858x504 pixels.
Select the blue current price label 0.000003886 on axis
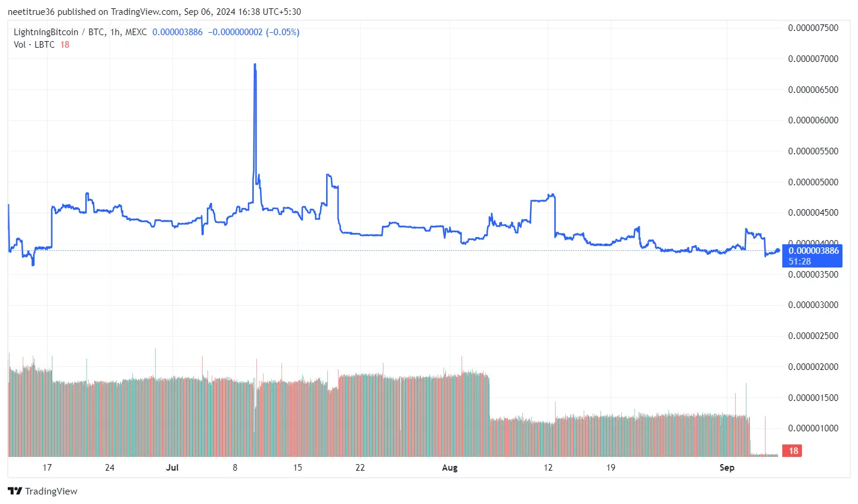813,251
